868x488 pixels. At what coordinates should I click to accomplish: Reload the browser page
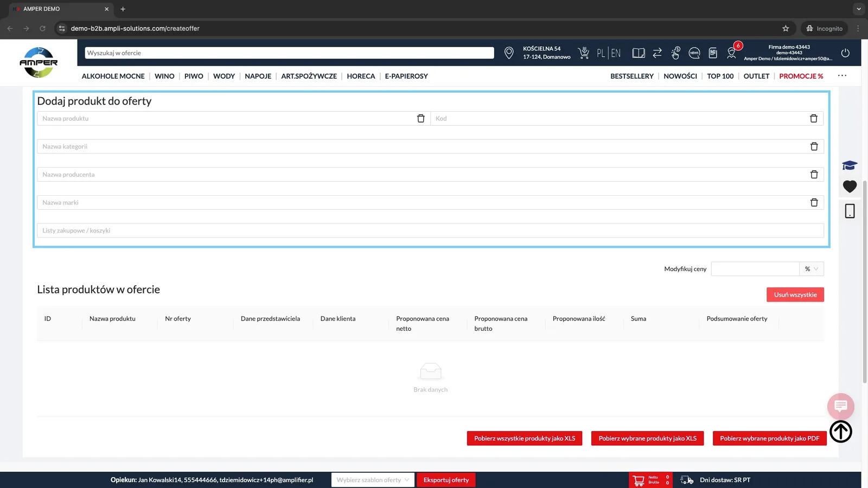(42, 28)
